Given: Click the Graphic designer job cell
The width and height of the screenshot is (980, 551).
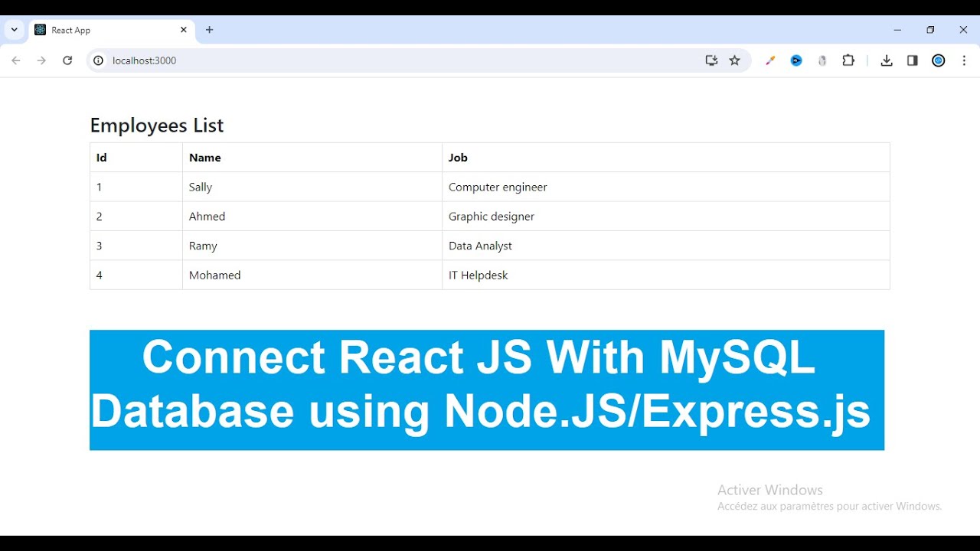Looking at the screenshot, I should 666,217.
